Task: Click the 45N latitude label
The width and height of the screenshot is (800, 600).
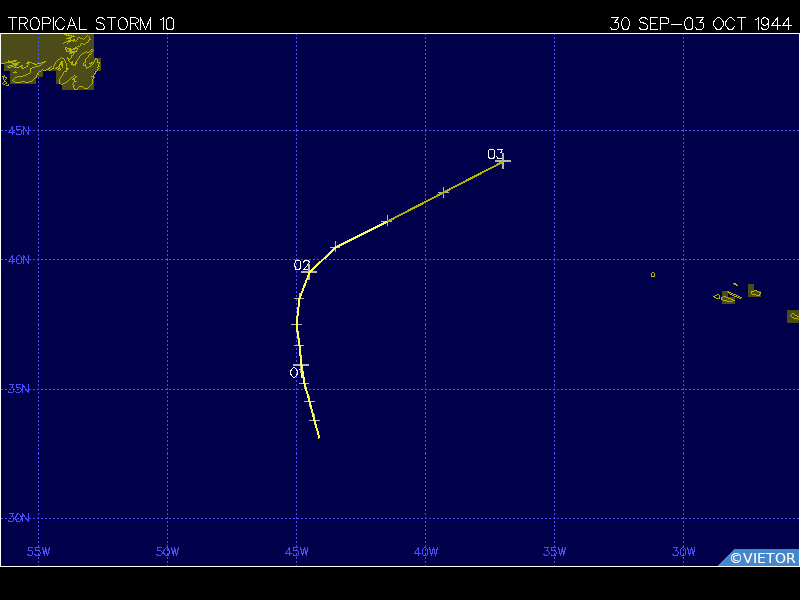Action: click(18, 131)
